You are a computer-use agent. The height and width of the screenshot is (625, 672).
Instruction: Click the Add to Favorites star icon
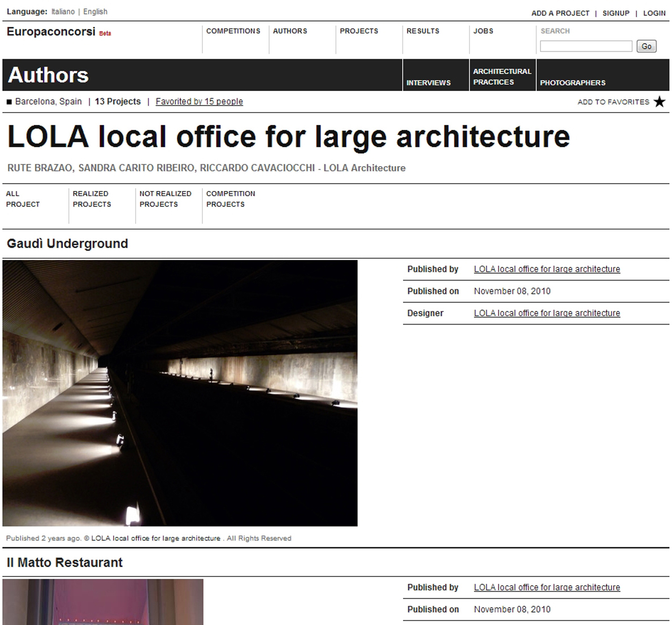(x=660, y=102)
